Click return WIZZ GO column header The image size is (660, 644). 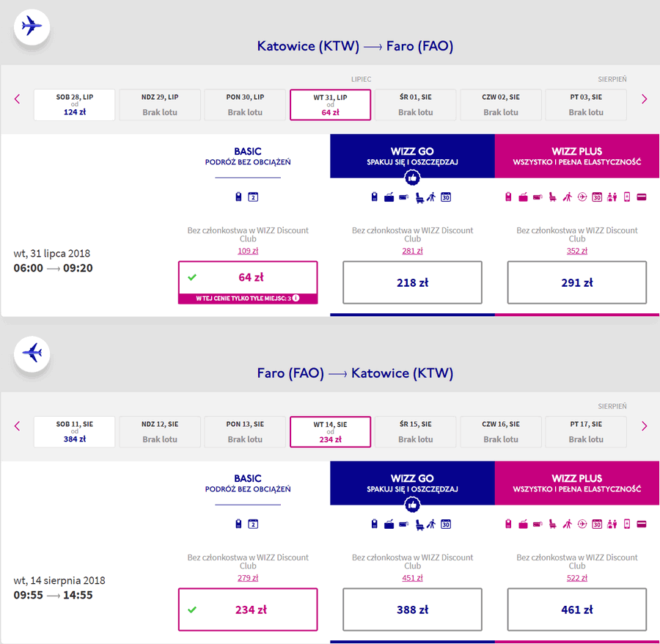(412, 483)
